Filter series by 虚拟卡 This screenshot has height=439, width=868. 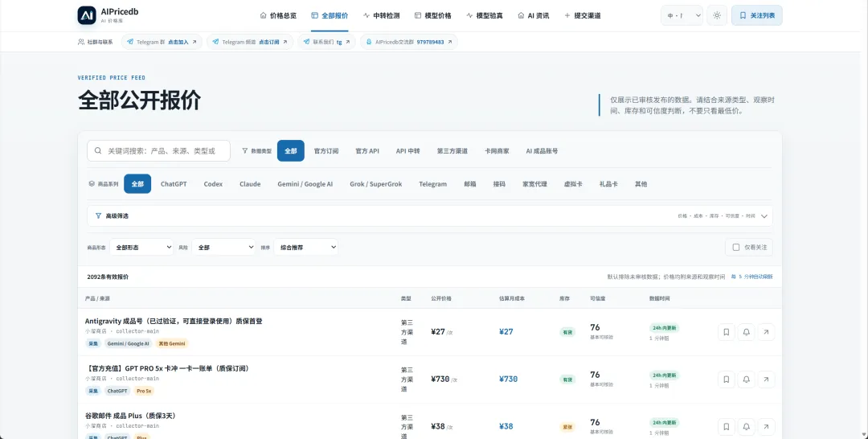click(573, 184)
